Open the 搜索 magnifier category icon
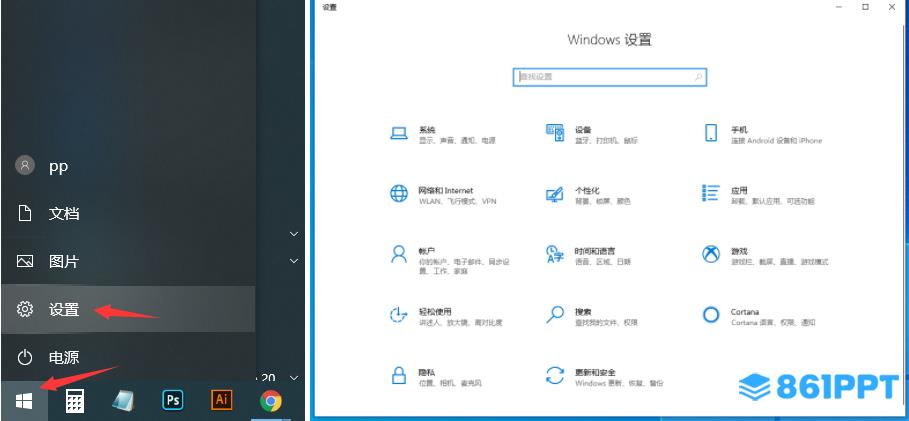The image size is (909, 421). (x=555, y=314)
